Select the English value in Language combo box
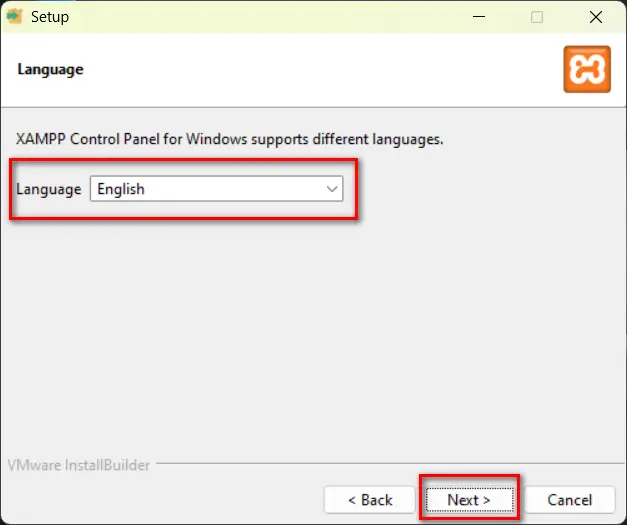The width and height of the screenshot is (627, 525). coord(200,189)
